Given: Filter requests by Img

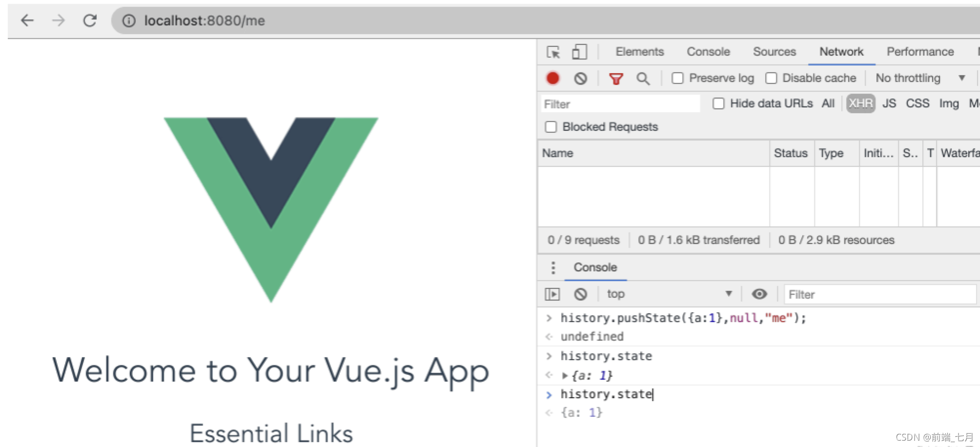Looking at the screenshot, I should [x=949, y=103].
